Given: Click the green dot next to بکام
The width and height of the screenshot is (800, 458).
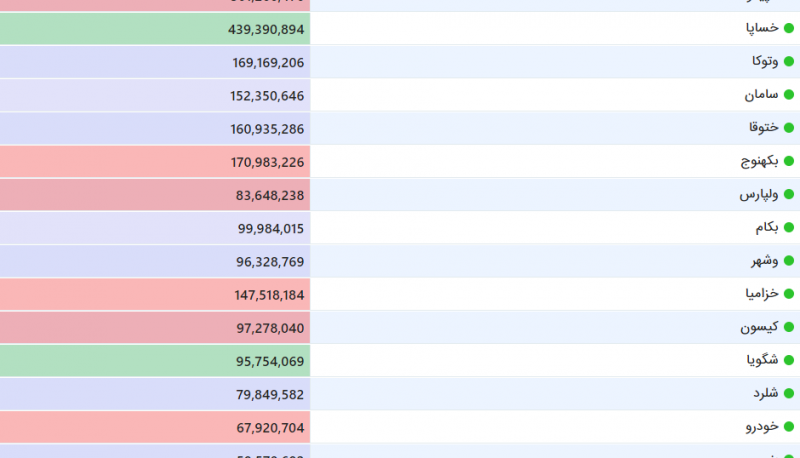Looking at the screenshot, I should coord(789,227).
